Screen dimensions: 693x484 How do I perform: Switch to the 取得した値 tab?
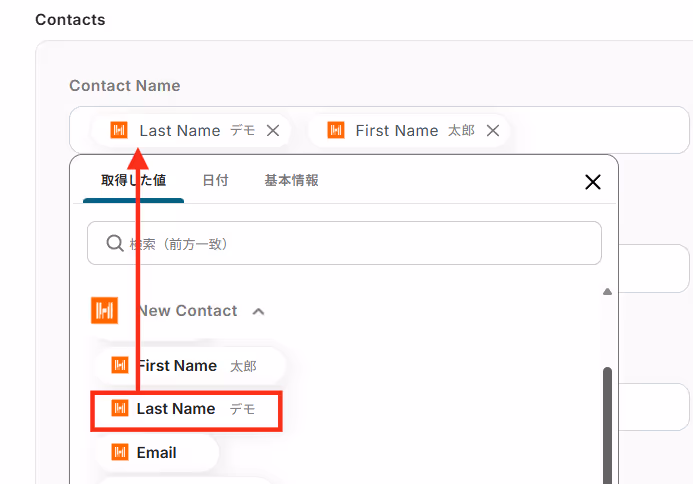click(133, 180)
